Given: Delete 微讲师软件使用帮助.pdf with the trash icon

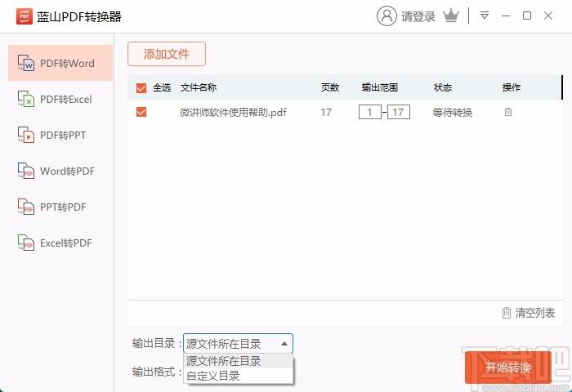Looking at the screenshot, I should (507, 112).
